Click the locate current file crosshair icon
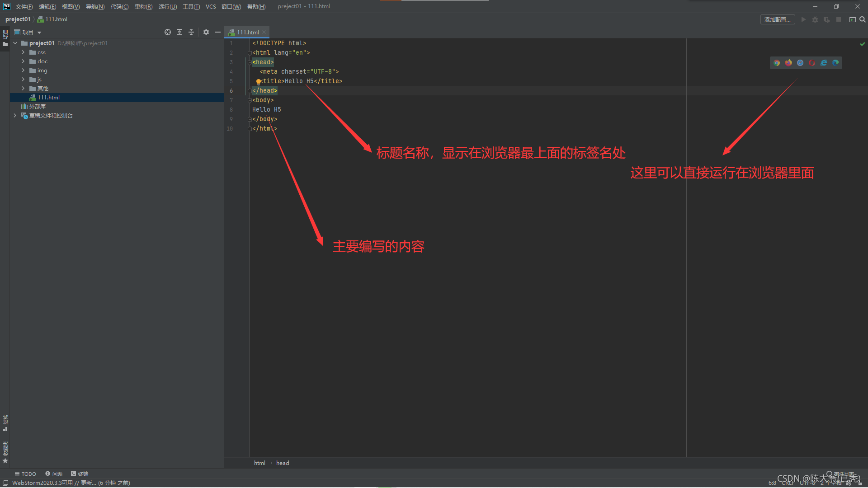Screen dimensions: 868x488 coord(168,32)
